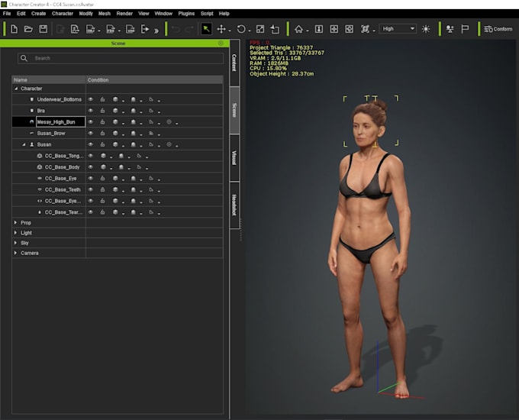Click the Scene Search input field
Screen dimensions: 519x420
(x=121, y=58)
